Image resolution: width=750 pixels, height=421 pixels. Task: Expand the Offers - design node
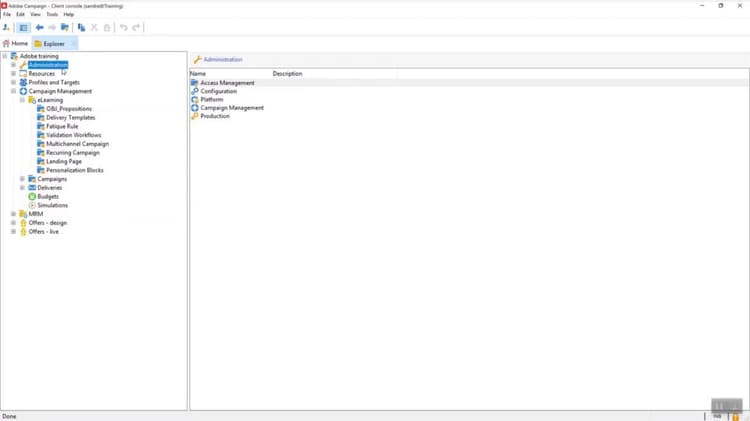click(x=13, y=223)
